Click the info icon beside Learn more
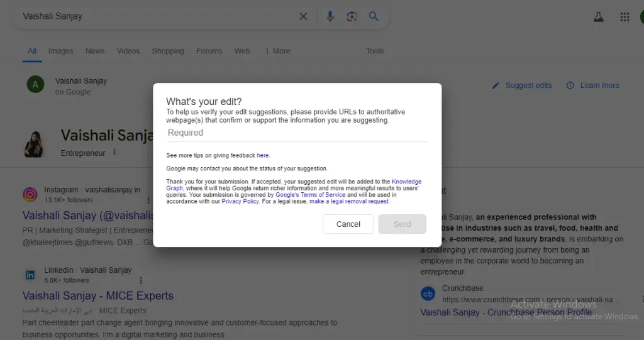Image resolution: width=644 pixels, height=340 pixels. 570,85
